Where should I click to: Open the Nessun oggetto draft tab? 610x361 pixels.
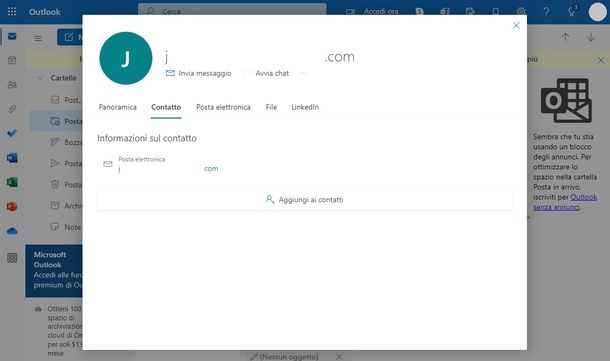point(285,356)
